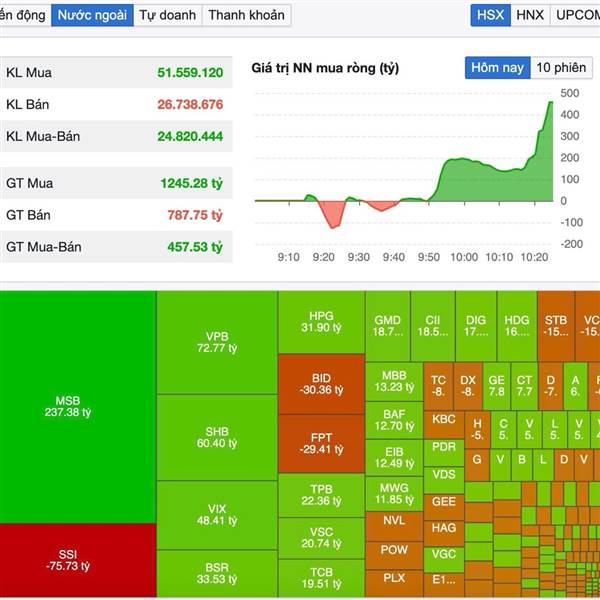Click the KBC treemap tile
Screen dimensions: 600x600
444,424
